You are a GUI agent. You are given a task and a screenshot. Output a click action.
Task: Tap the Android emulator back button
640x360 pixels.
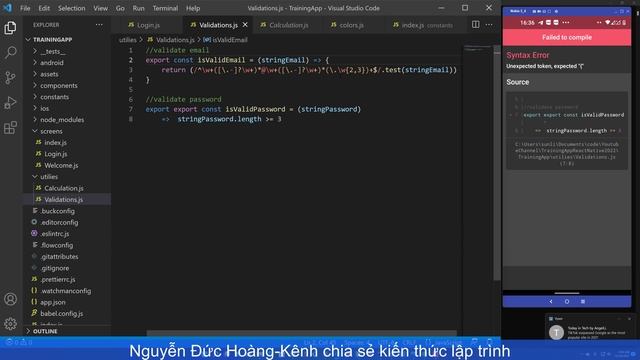pyautogui.click(x=551, y=302)
